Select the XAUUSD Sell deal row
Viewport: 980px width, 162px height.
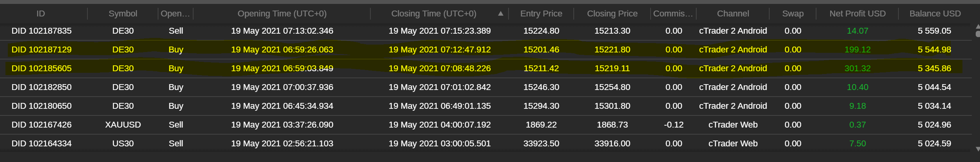click(485, 125)
